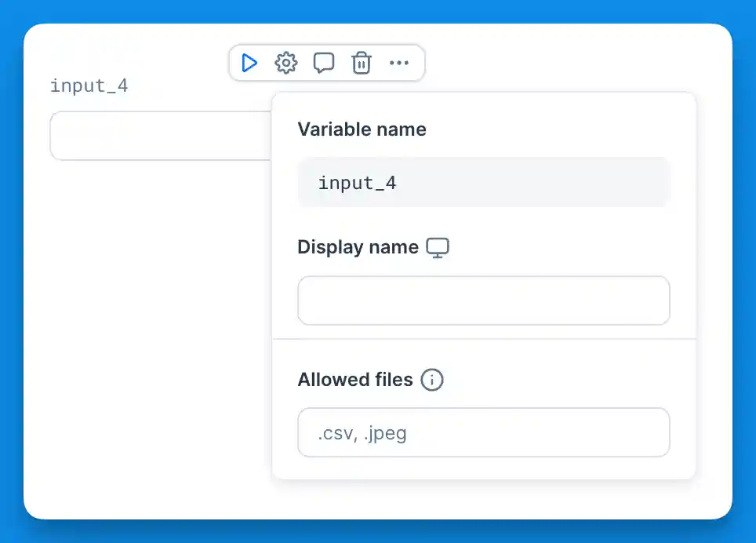Screen dimensions: 756x543
Task: Click the Variable name field showing input_4
Action: [x=483, y=182]
